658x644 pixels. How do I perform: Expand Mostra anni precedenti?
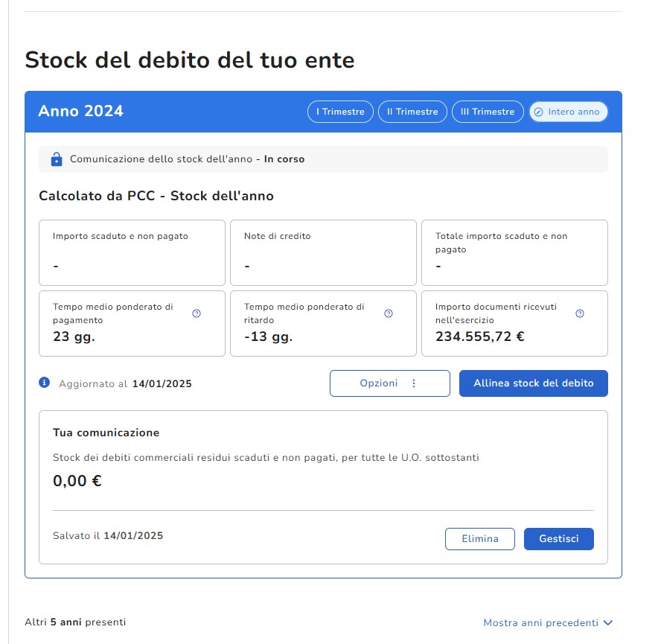pos(540,622)
